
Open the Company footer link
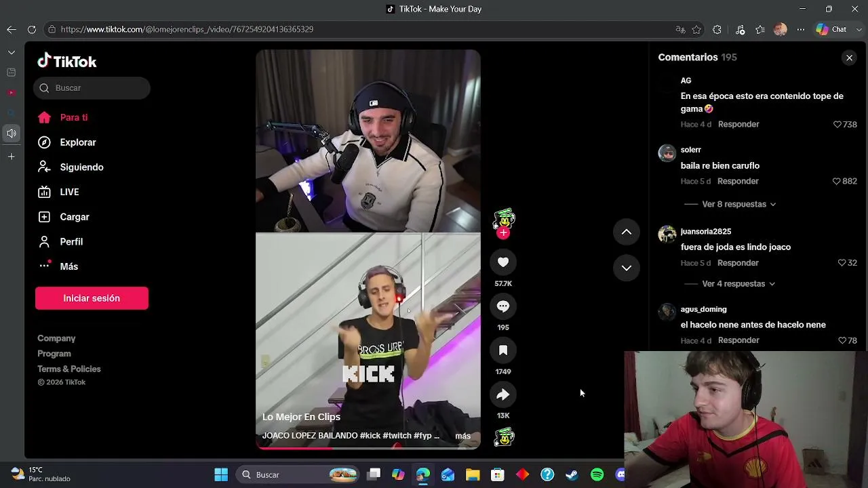tap(56, 338)
